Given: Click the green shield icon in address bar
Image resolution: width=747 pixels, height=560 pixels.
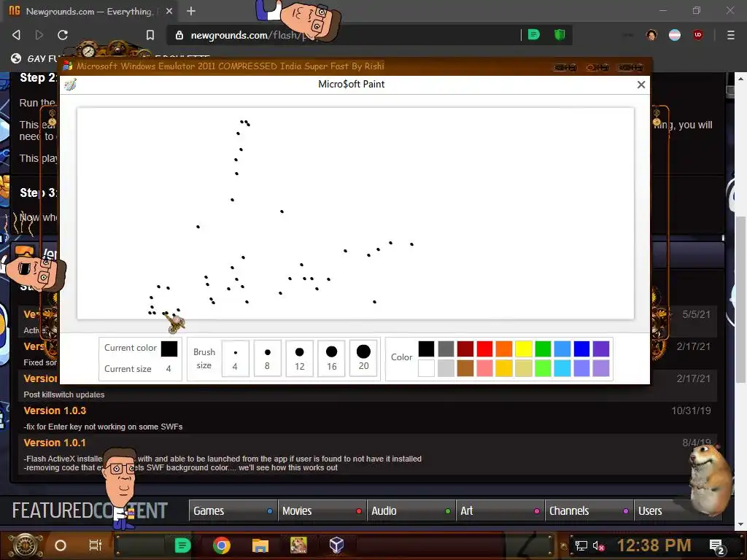Looking at the screenshot, I should (560, 34).
